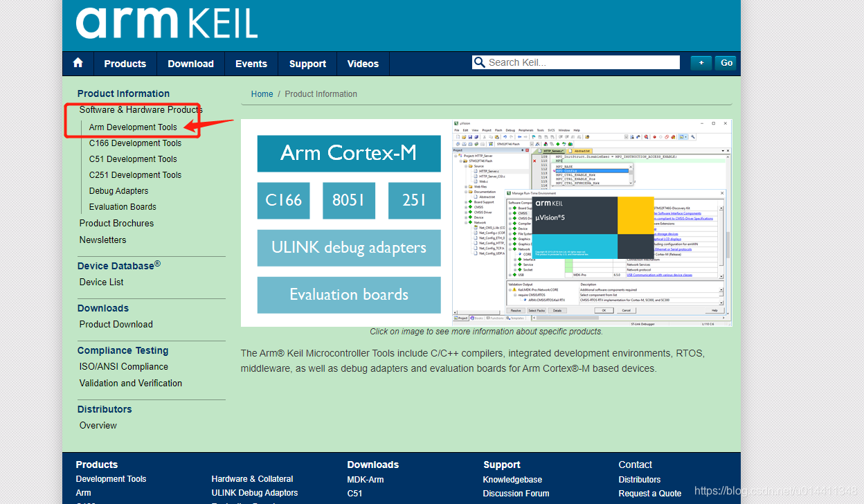Image resolution: width=864 pixels, height=504 pixels.
Task: Open Debug Adapters sidebar link
Action: [118, 191]
